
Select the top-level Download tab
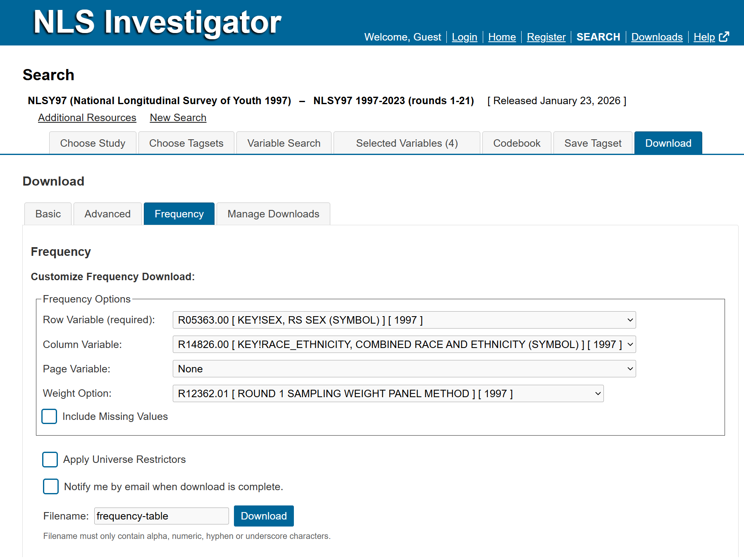click(x=668, y=143)
